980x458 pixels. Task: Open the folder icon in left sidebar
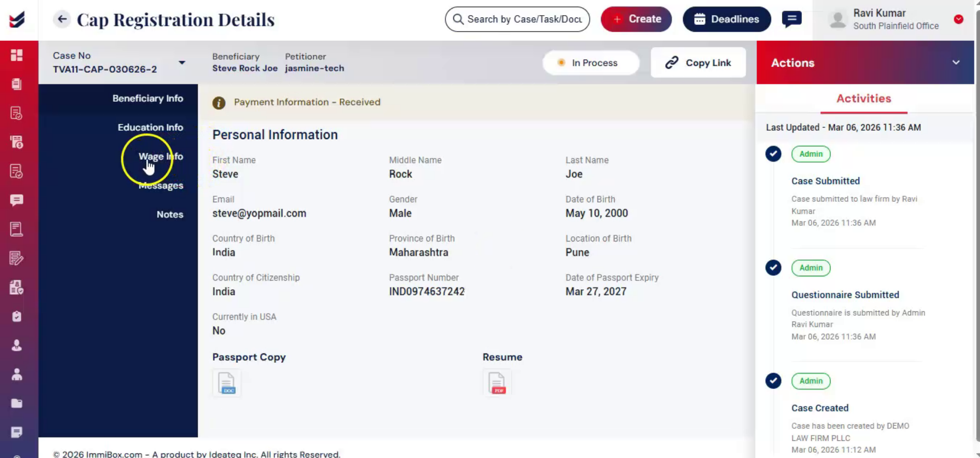coord(16,403)
